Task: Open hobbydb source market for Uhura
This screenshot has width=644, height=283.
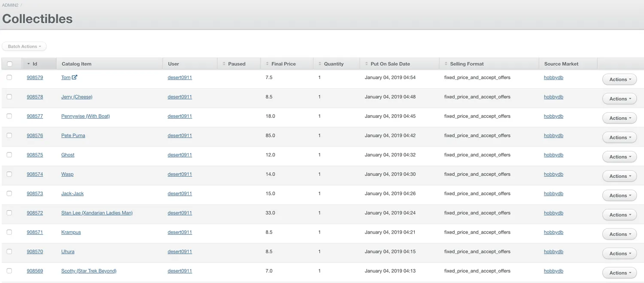Action: [553, 252]
